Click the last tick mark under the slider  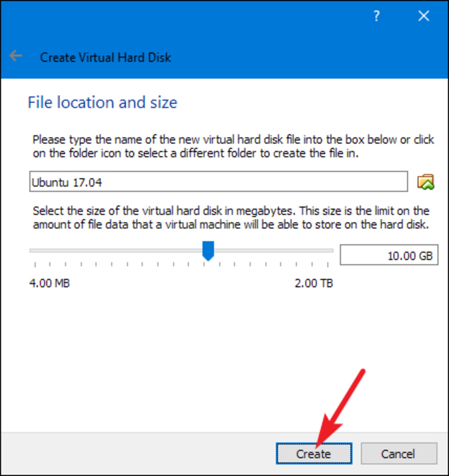(328, 265)
